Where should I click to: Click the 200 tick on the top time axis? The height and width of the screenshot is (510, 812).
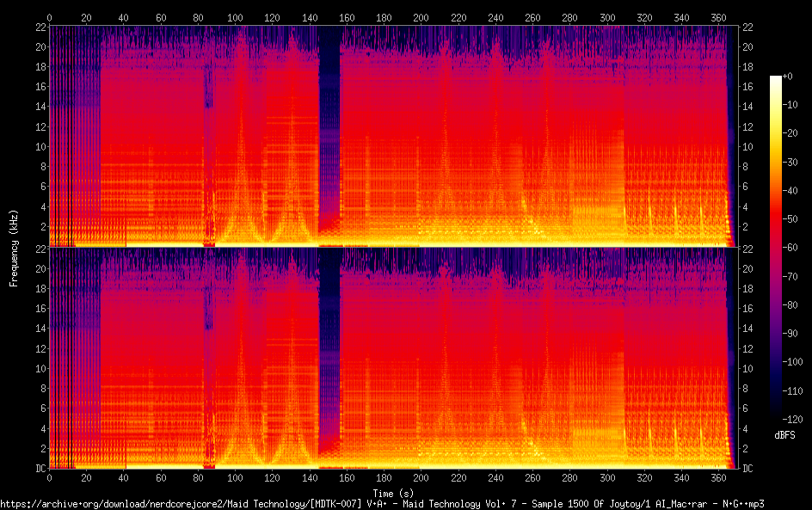[421, 17]
